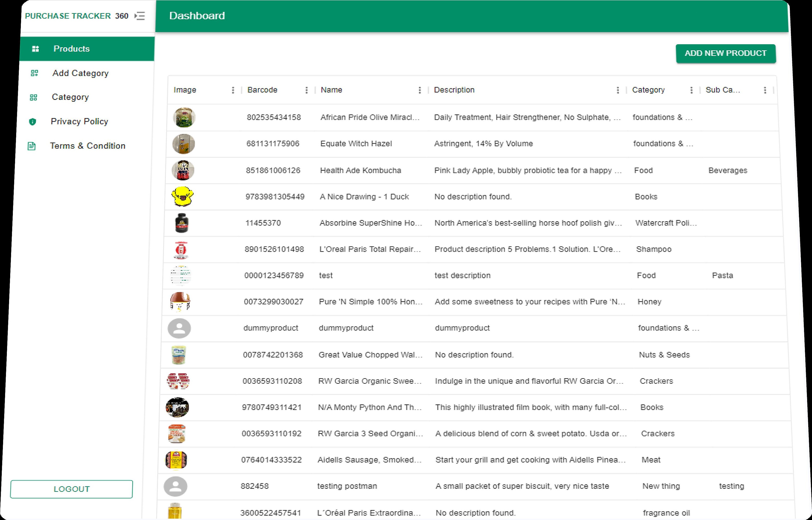Select barcode 851861006126 cell

(273, 170)
